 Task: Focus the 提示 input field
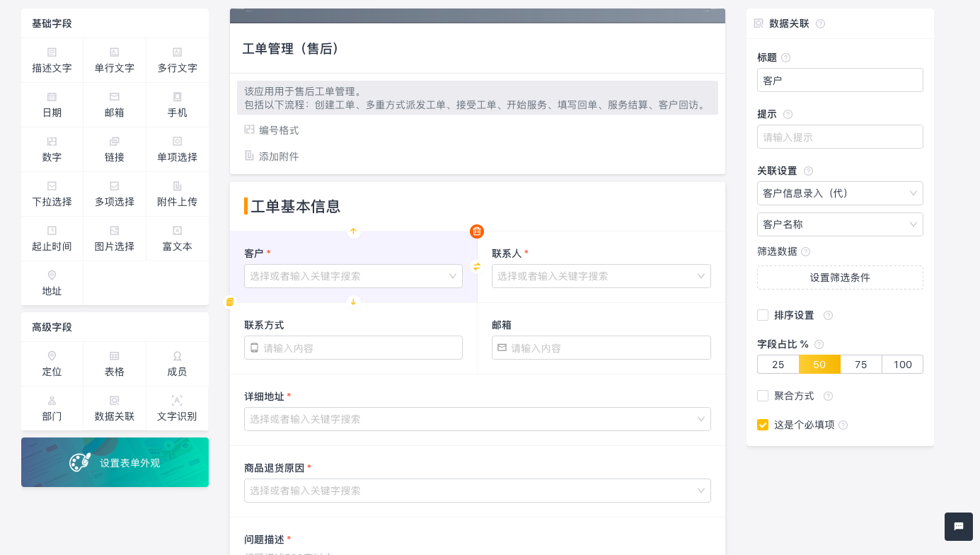840,137
